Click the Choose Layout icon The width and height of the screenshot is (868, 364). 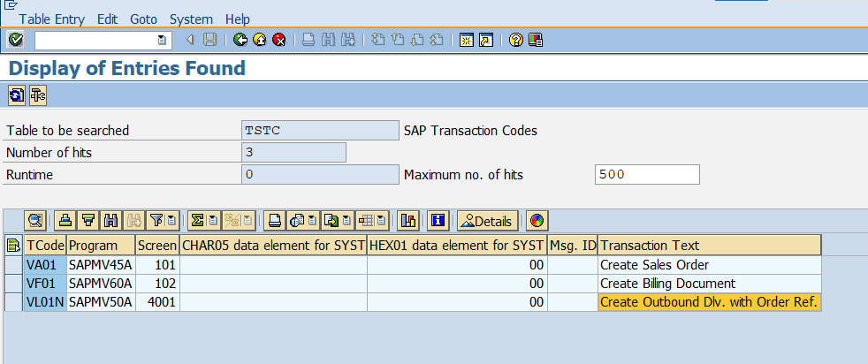pos(366,221)
